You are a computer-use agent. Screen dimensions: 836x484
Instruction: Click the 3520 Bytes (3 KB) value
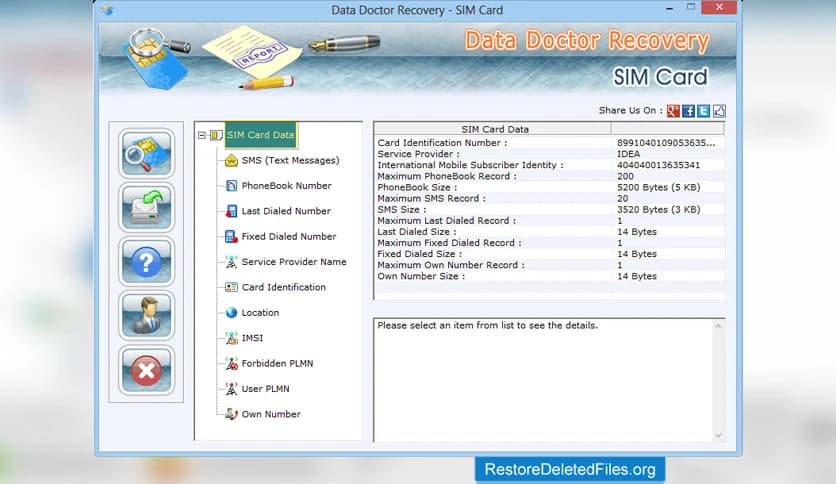658,209
